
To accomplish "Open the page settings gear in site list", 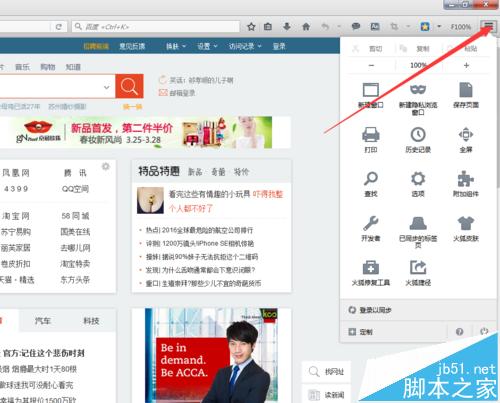I will click(106, 166).
